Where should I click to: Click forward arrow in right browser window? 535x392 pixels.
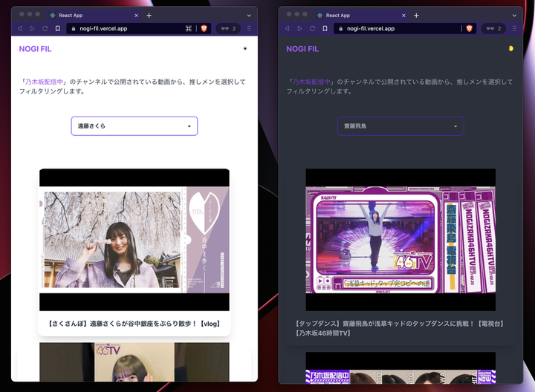tap(299, 29)
